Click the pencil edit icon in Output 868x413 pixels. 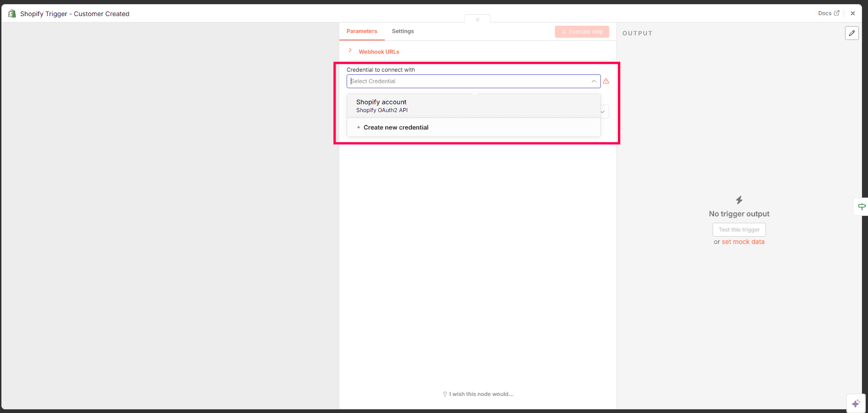(x=851, y=33)
